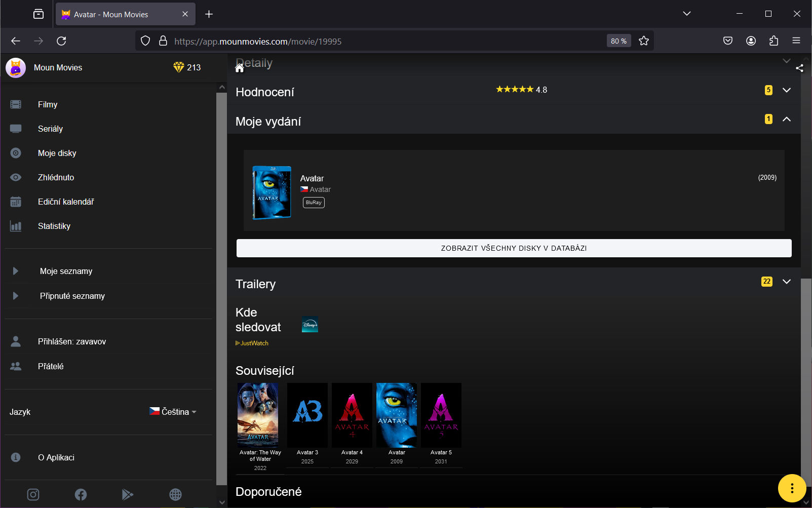Open the Čeština language dropdown
The height and width of the screenshot is (508, 812).
[x=173, y=412]
